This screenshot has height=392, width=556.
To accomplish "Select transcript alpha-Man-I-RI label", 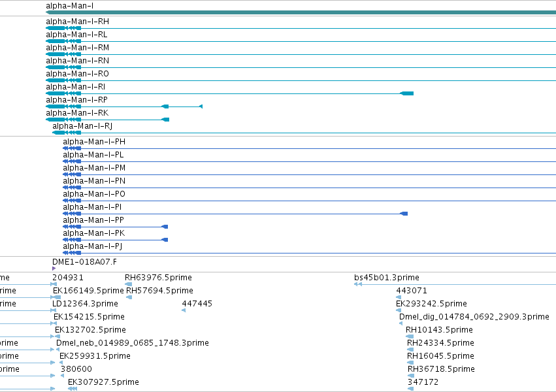I will [76, 87].
